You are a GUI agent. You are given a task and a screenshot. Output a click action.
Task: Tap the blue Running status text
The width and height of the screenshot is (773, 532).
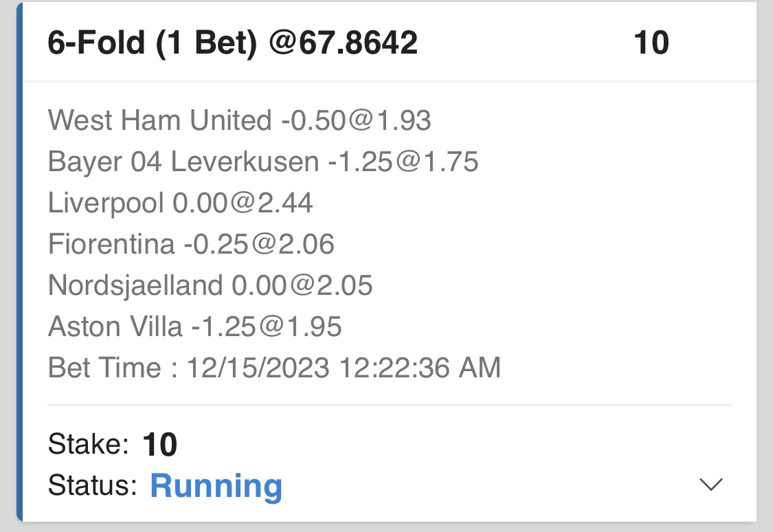click(x=216, y=486)
